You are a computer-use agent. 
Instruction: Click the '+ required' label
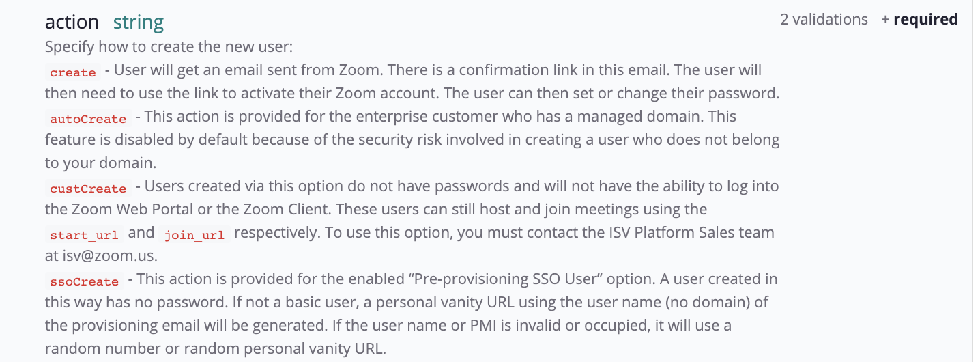coord(919,20)
